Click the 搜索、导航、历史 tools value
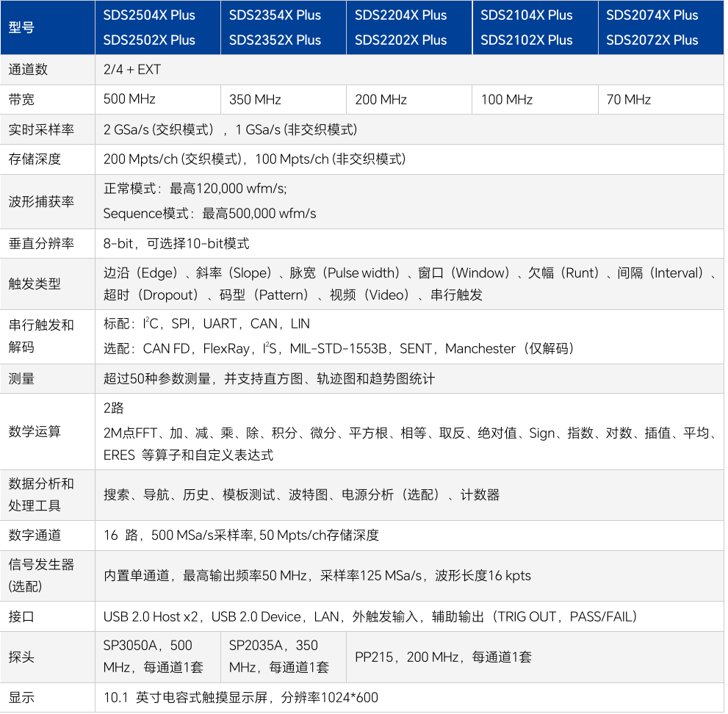Image resolution: width=728 pixels, height=714 pixels. [x=301, y=495]
